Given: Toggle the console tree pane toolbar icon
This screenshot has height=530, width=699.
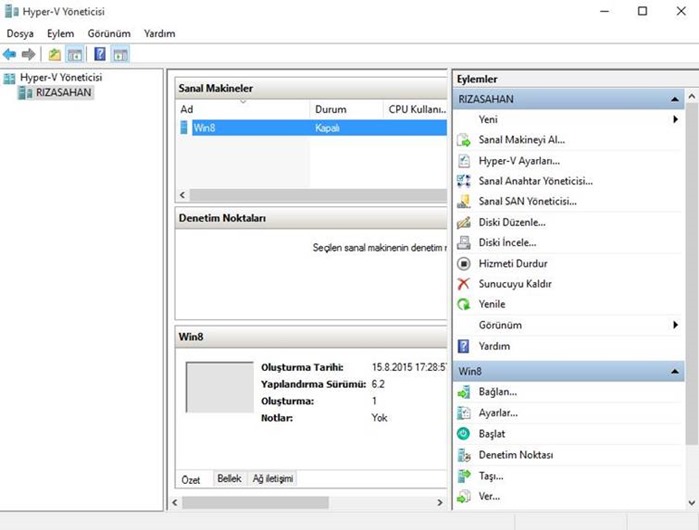Looking at the screenshot, I should tap(74, 54).
